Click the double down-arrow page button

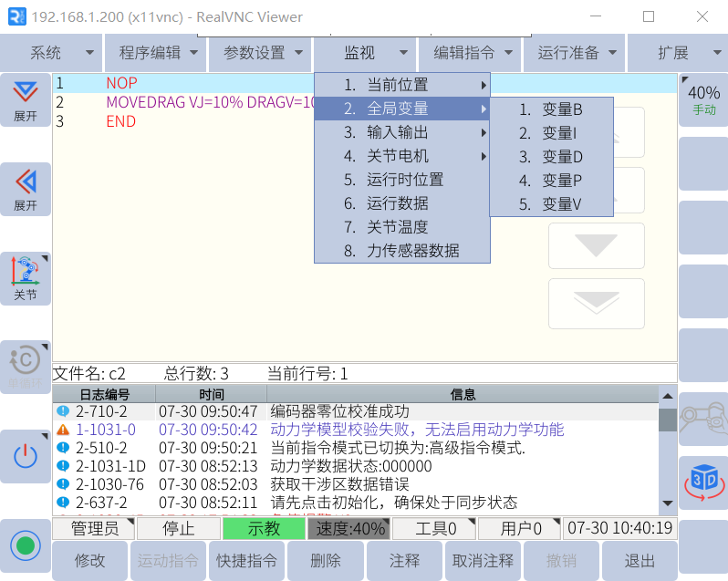click(596, 303)
